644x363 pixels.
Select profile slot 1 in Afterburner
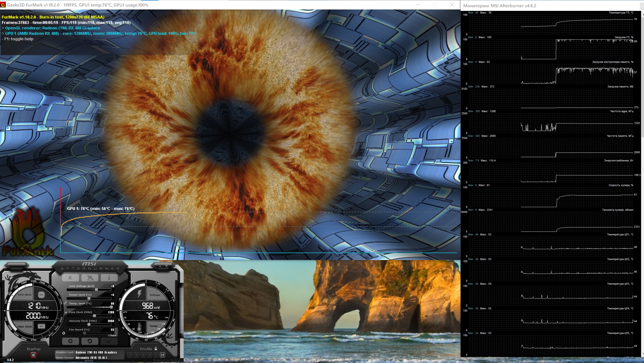tap(130, 355)
